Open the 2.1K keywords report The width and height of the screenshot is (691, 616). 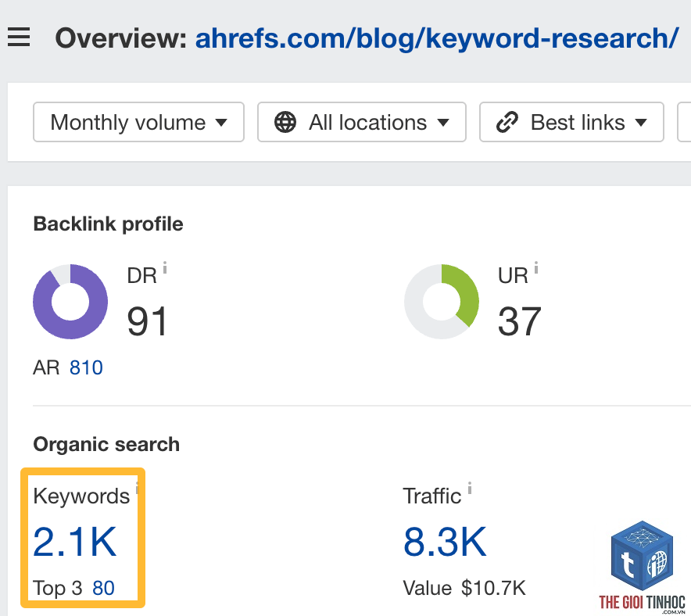pos(75,542)
